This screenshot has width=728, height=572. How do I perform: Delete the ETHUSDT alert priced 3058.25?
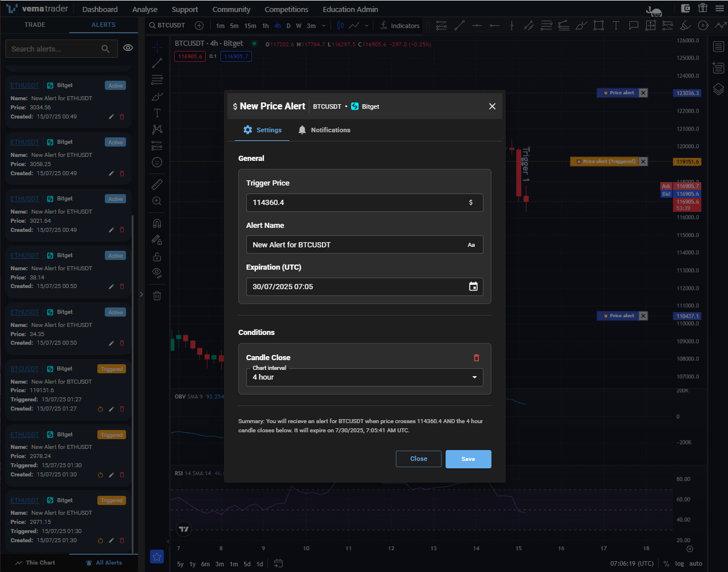pos(122,173)
